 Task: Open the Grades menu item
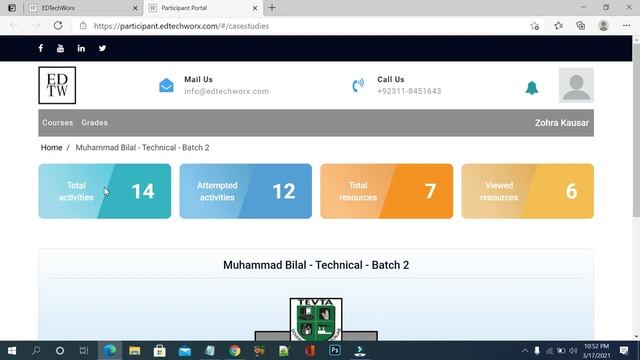[94, 122]
